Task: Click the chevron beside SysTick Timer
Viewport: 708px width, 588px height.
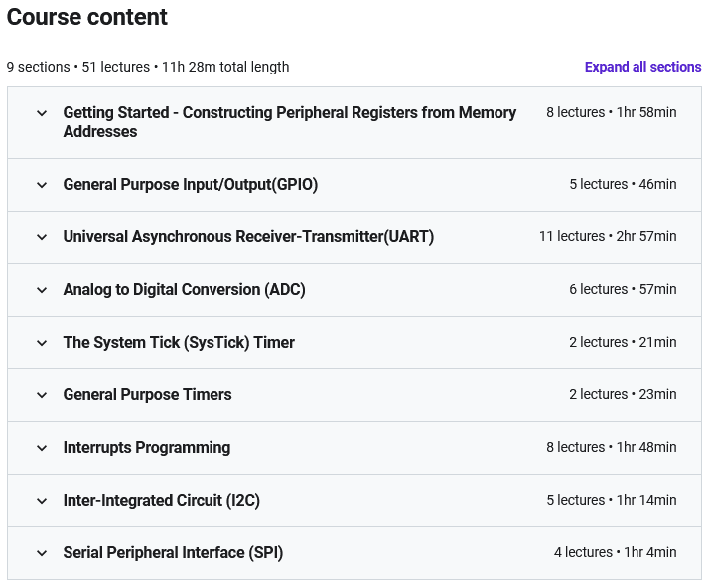Action: pos(42,343)
